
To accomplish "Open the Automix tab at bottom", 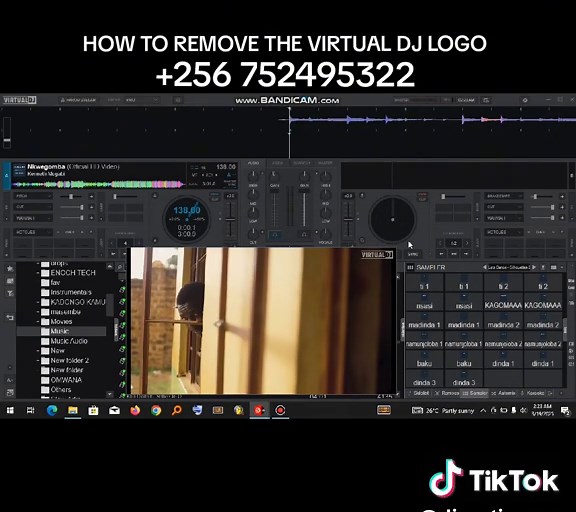I will 503,393.
